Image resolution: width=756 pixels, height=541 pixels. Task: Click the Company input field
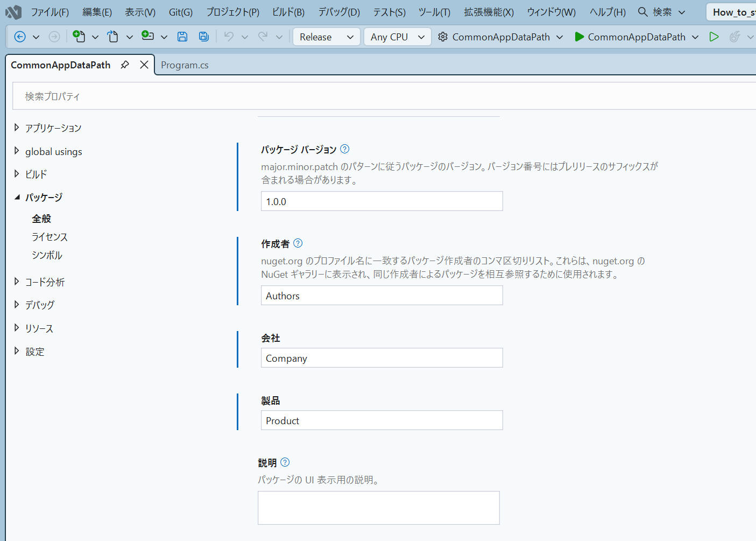(382, 358)
